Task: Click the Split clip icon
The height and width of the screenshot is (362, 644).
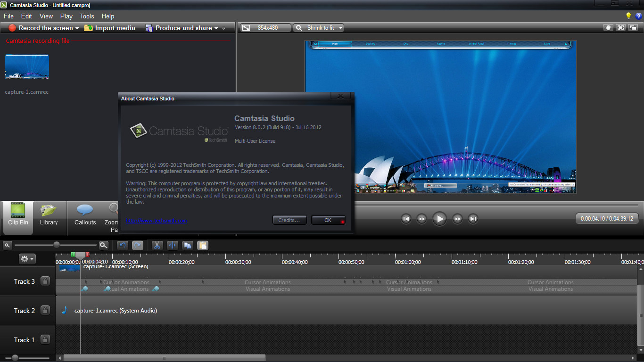Action: click(x=173, y=245)
